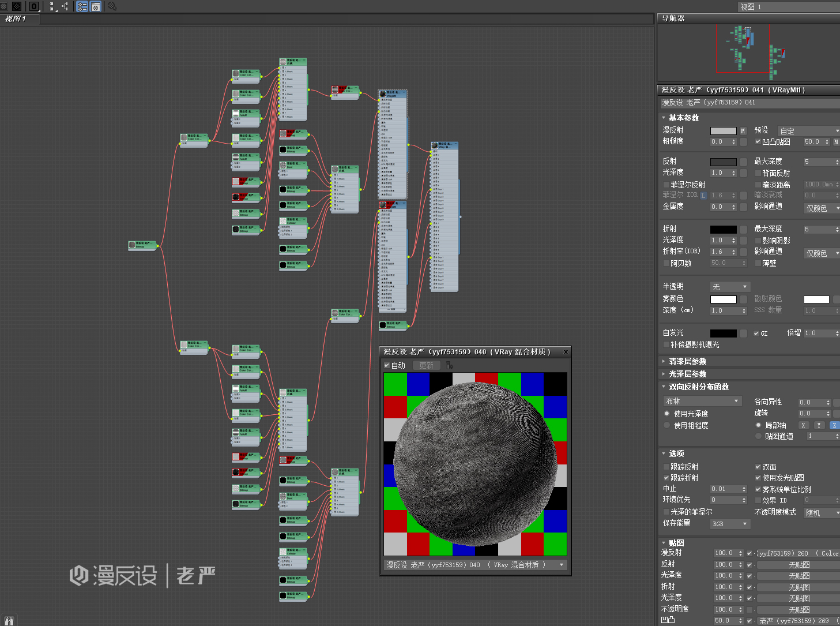The height and width of the screenshot is (626, 840).
Task: Click the select by material icon
Action: [x=112, y=6]
